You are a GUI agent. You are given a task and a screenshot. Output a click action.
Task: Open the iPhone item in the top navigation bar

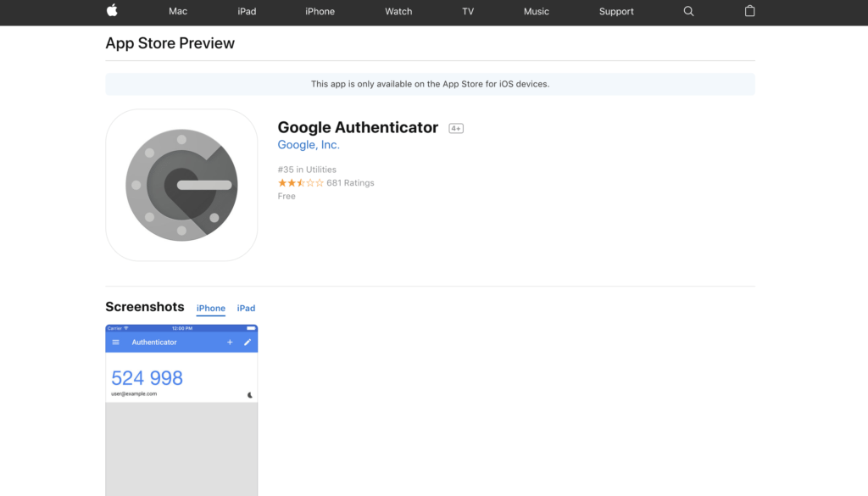point(320,11)
